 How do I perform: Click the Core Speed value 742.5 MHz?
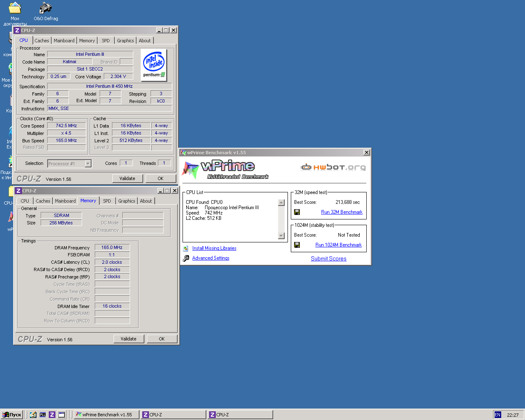pos(66,126)
